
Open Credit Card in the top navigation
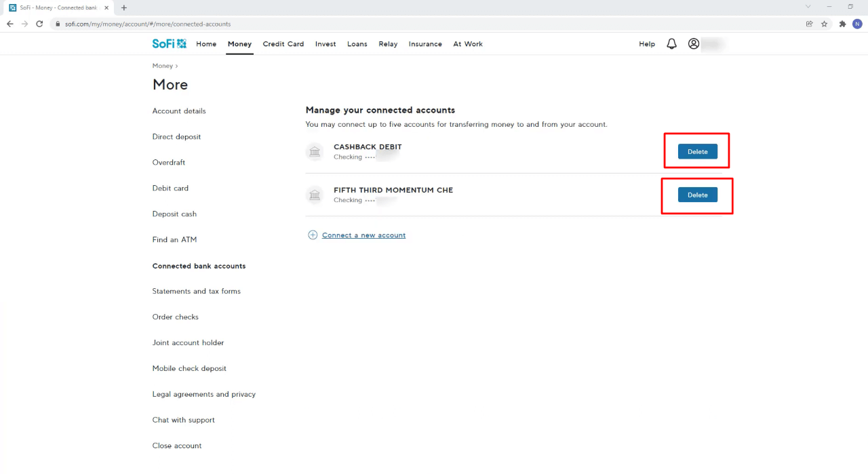283,44
